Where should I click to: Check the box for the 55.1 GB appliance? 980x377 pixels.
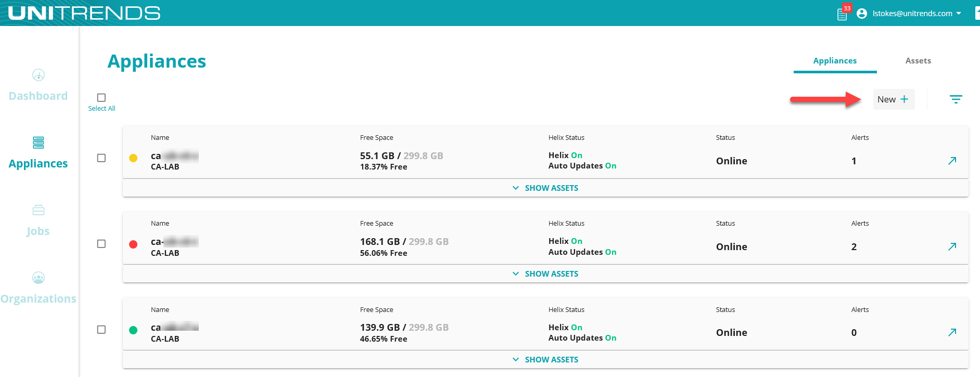pyautogui.click(x=101, y=158)
